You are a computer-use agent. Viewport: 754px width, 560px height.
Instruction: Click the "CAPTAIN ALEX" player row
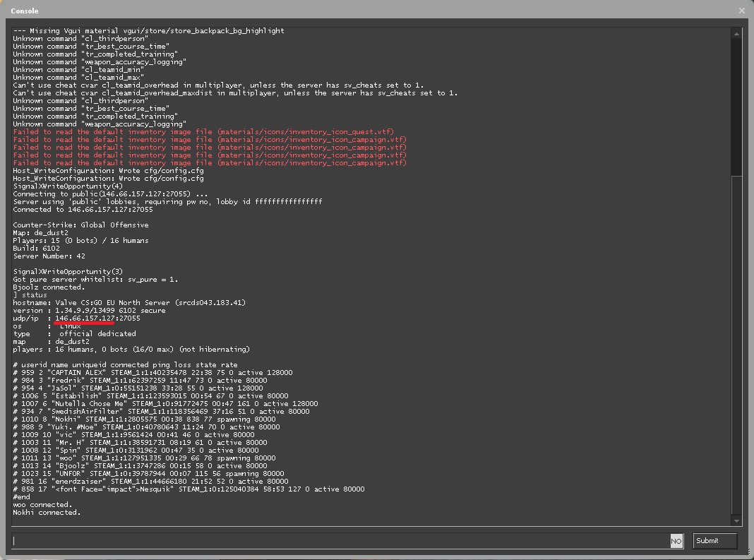(x=153, y=373)
